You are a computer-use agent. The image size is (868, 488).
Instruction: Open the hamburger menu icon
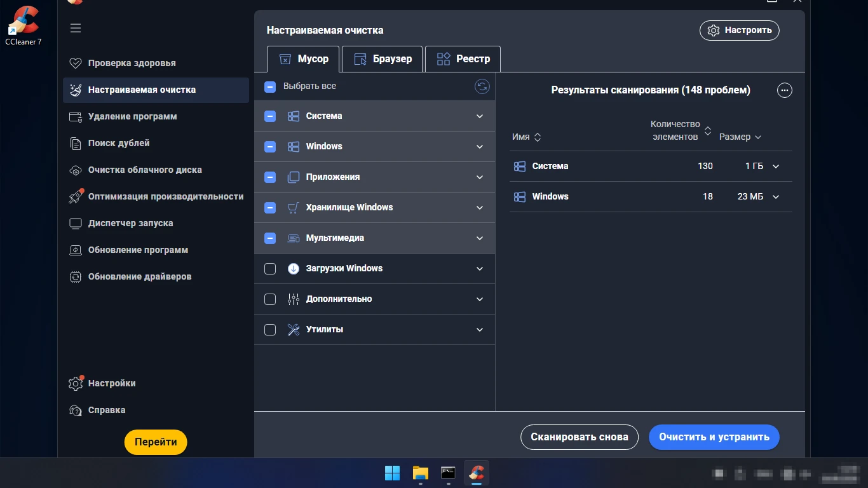coord(76,28)
